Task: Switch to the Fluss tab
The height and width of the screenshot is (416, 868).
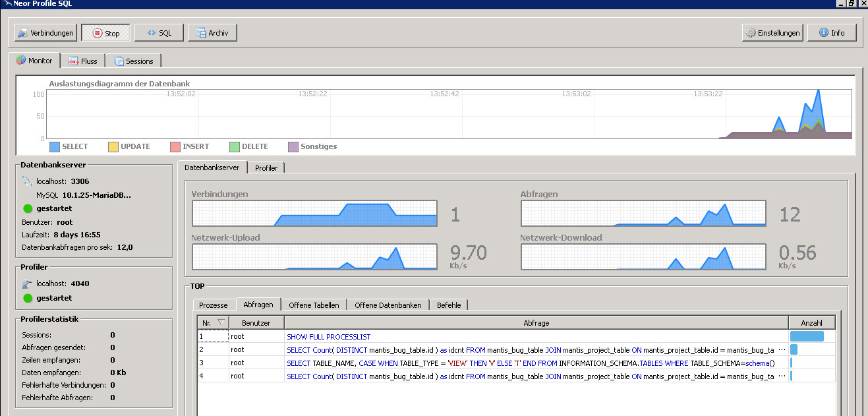Action: coord(83,61)
